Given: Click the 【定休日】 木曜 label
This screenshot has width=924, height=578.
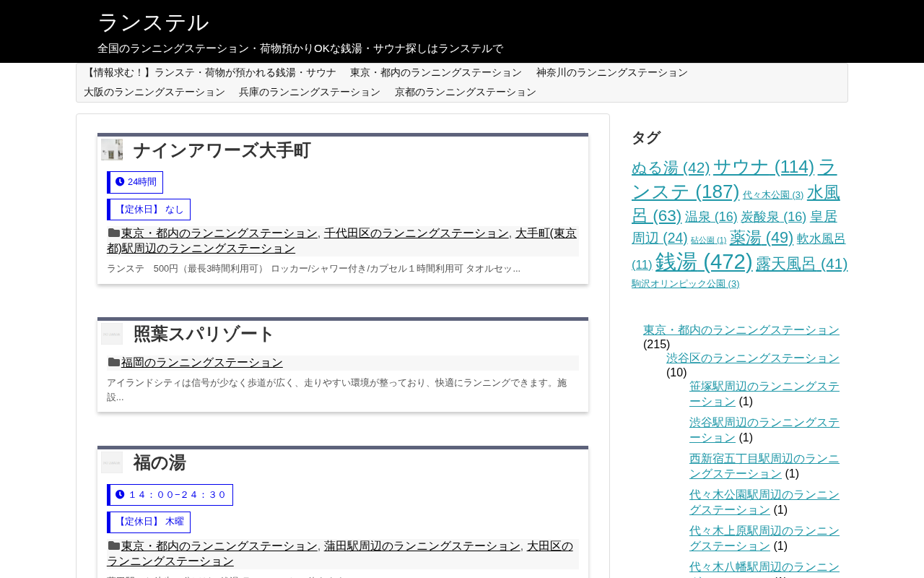Looking at the screenshot, I should click(150, 522).
